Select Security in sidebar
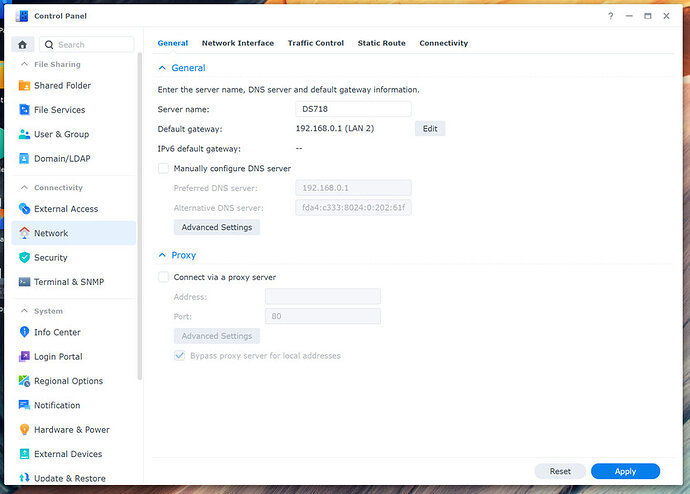Screen dimensions: 690x494 [73, 257]
